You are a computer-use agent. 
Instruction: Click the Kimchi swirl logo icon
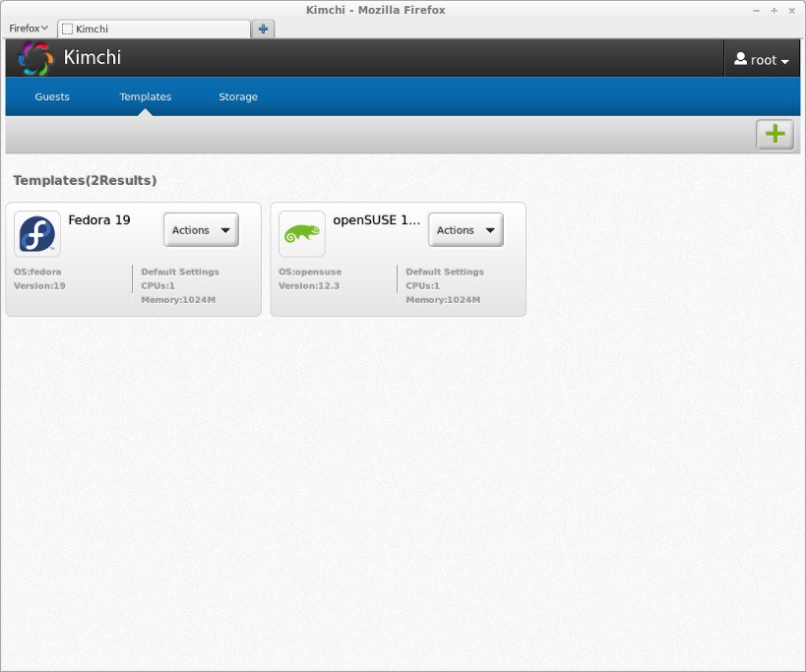point(36,58)
